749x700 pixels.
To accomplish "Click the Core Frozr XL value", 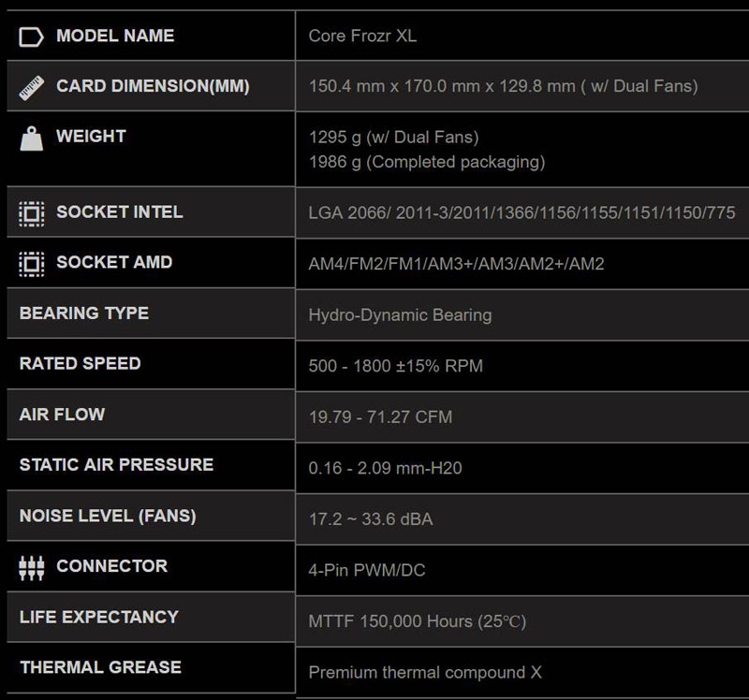I will pos(362,36).
